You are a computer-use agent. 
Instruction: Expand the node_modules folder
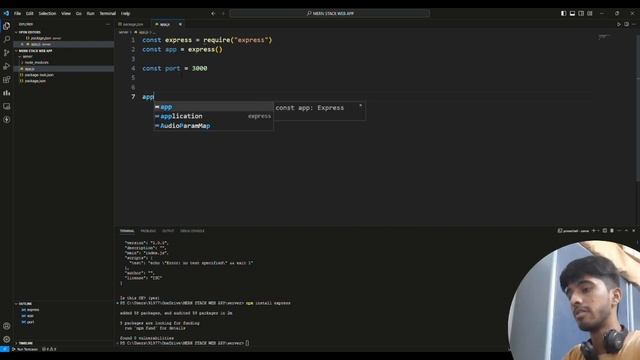[x=64, y=63]
